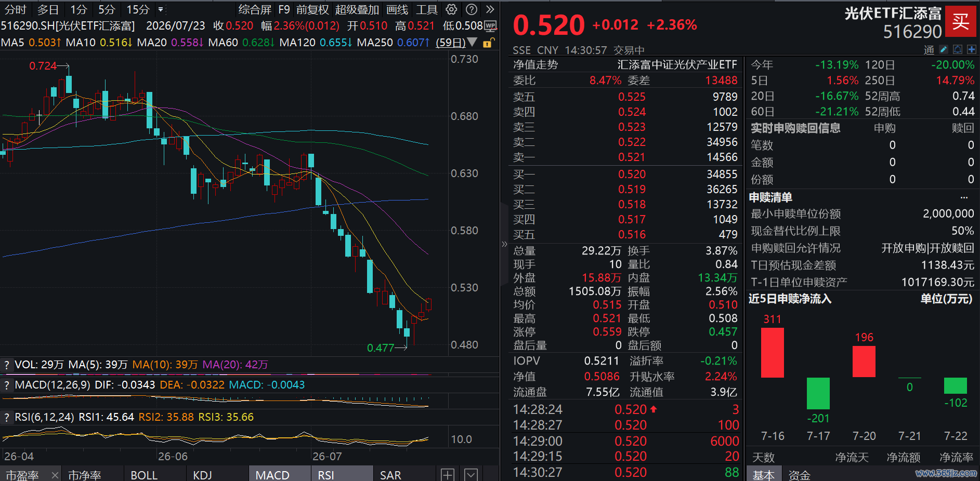Open 前复权 adjustment option

pos(312,9)
